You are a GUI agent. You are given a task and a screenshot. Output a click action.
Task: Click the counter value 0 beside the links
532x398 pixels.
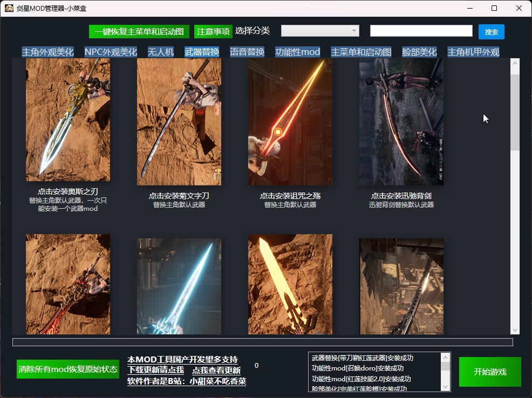pyautogui.click(x=256, y=366)
